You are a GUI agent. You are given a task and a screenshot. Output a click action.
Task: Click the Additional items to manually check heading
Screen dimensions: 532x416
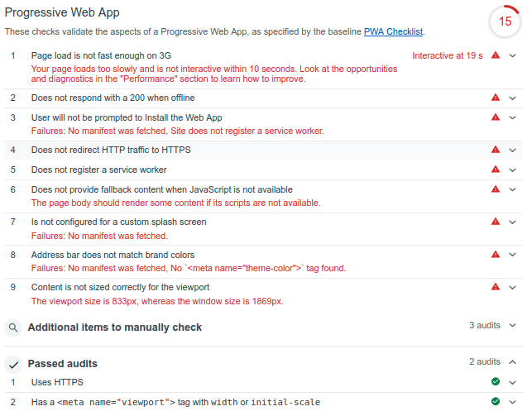click(115, 328)
